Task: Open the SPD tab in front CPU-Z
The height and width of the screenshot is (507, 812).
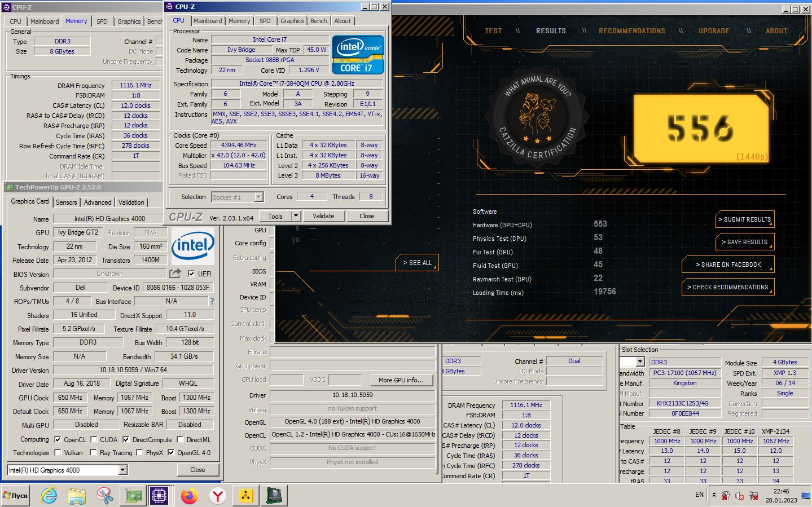Action: pos(265,21)
